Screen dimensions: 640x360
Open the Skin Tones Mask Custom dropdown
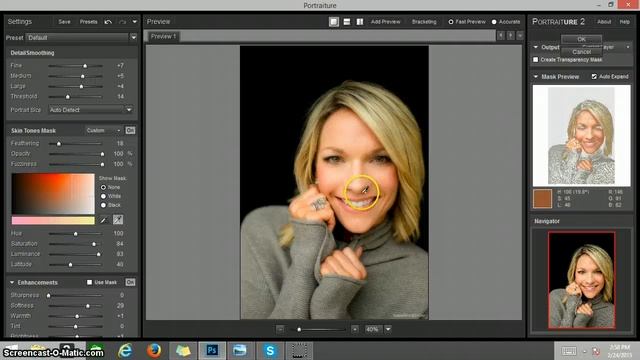click(x=103, y=130)
